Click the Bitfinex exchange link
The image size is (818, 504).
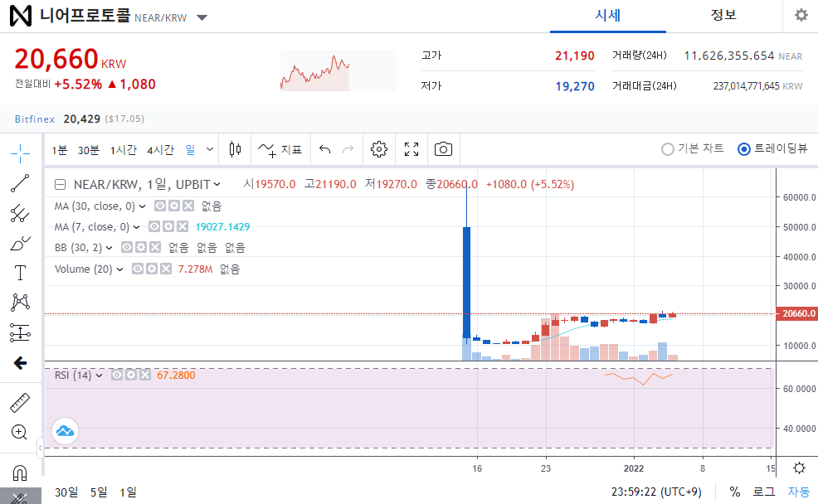(x=35, y=119)
